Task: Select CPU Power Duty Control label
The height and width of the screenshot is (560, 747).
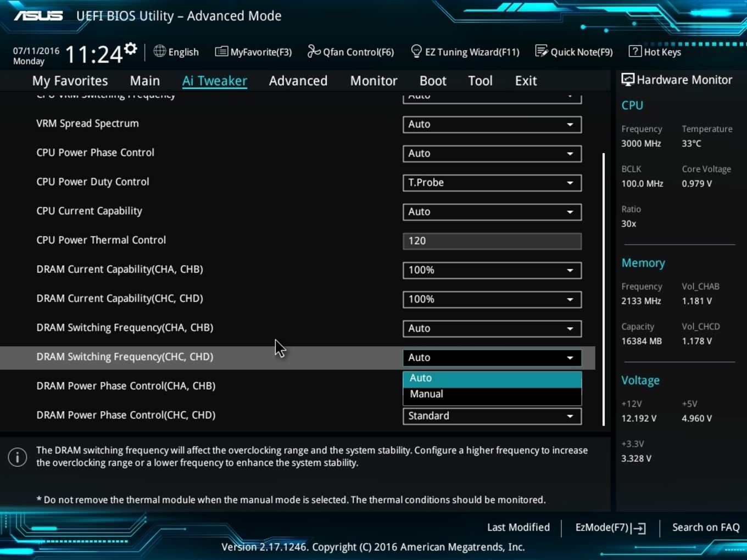Action: point(93,182)
